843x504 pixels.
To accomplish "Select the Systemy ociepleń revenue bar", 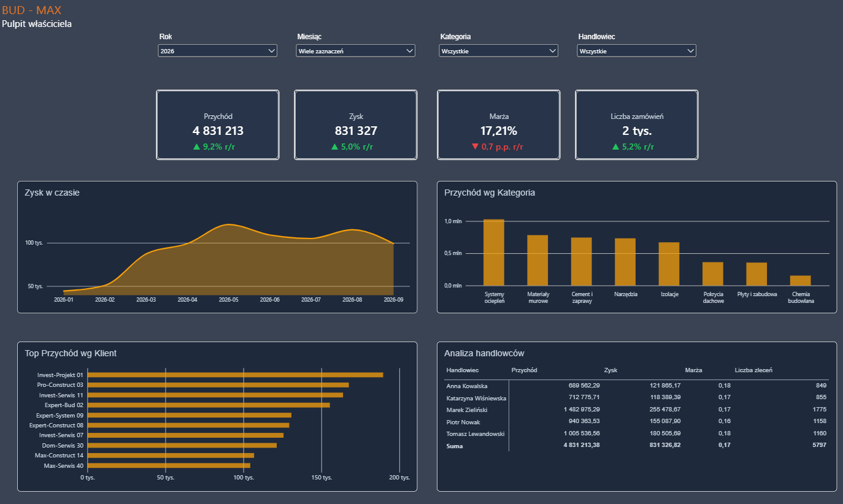I will tap(494, 252).
